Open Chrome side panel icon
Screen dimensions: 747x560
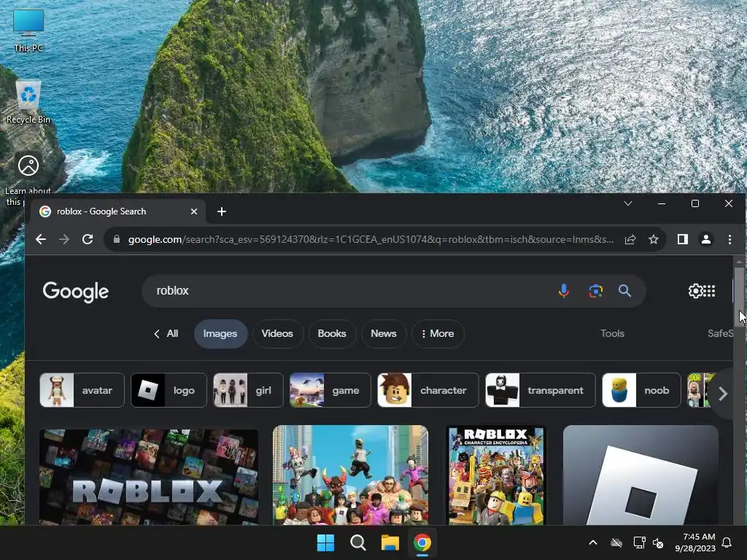(683, 239)
